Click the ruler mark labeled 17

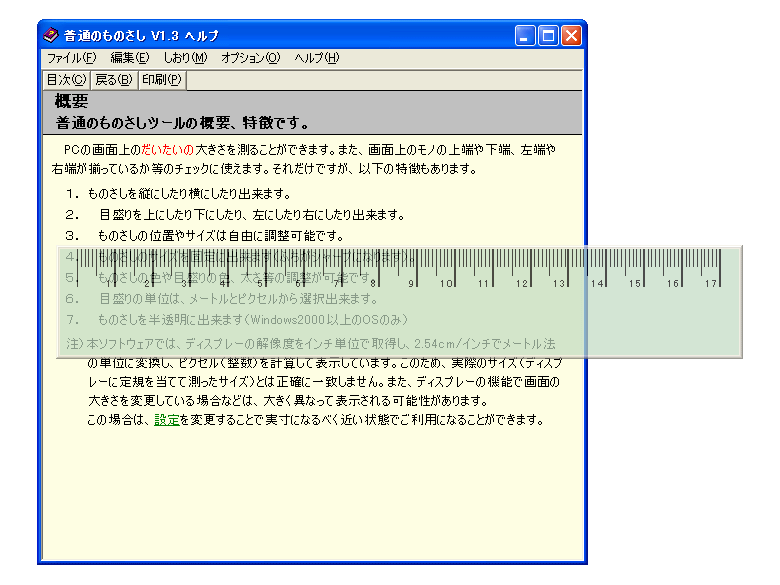coord(712,283)
